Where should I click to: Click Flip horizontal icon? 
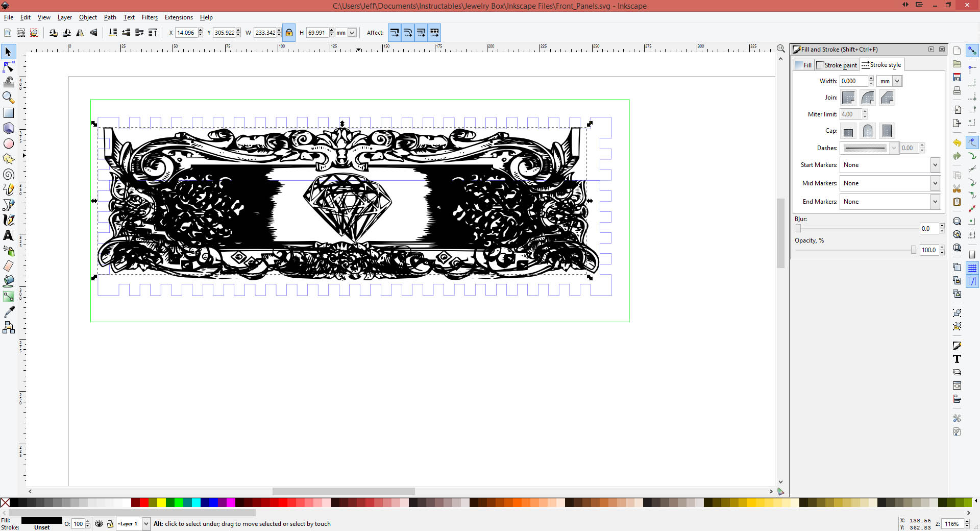click(80, 33)
